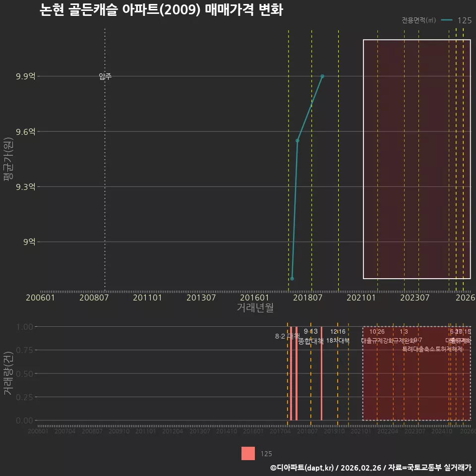The height and width of the screenshot is (476, 476).
Task: Click the 전용면적(㎡) legend label
Action: 418,20
